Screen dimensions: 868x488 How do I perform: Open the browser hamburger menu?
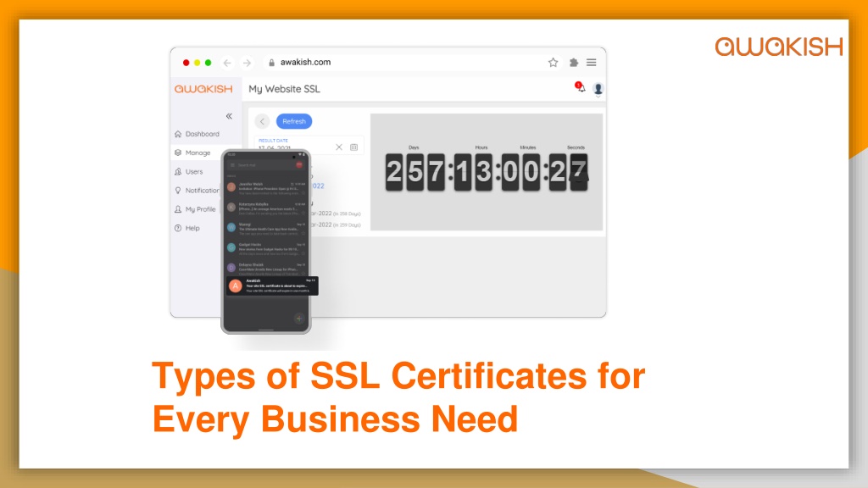(591, 63)
